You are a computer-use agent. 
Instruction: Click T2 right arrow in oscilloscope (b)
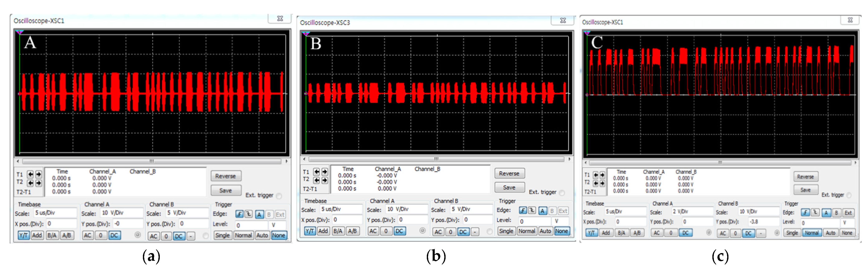(325, 180)
